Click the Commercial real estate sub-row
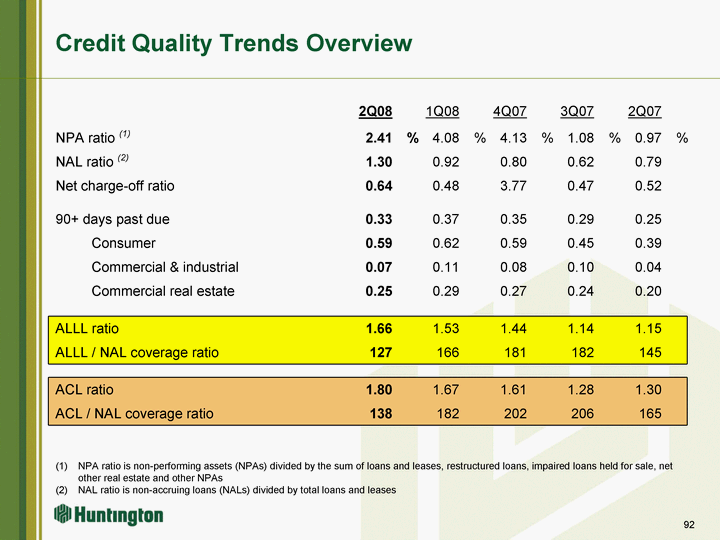The height and width of the screenshot is (540, 720). pos(163,291)
